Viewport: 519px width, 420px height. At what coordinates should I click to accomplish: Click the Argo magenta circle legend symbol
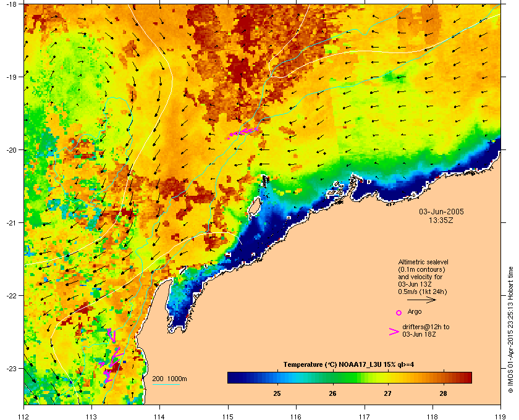pos(399,313)
